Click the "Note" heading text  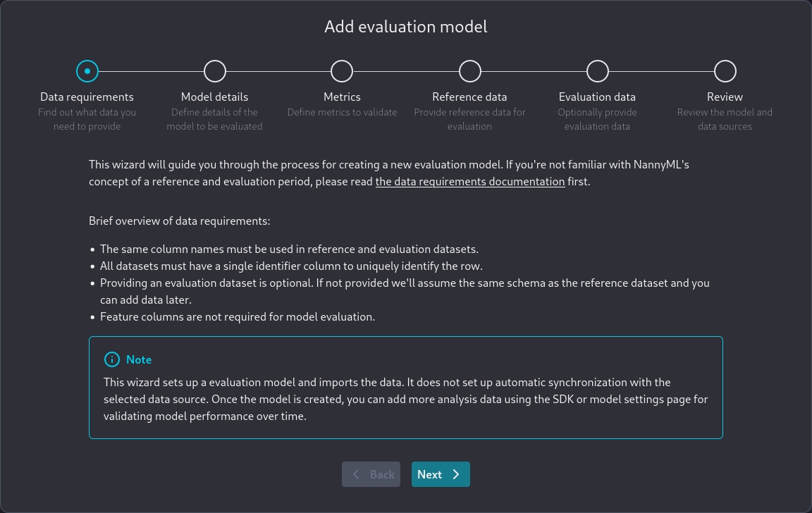point(139,359)
